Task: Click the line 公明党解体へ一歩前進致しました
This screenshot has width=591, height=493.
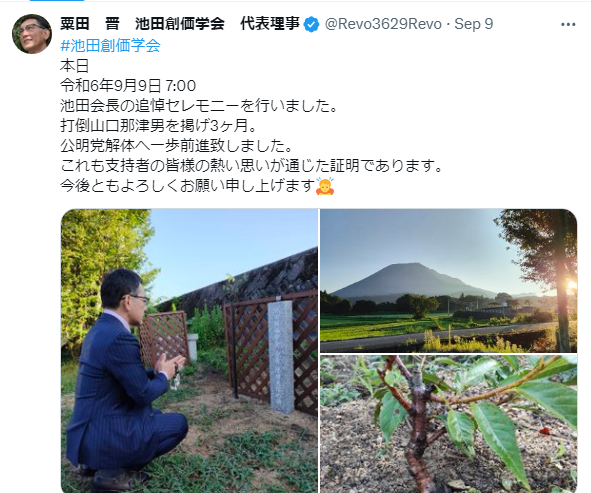Action: point(172,146)
